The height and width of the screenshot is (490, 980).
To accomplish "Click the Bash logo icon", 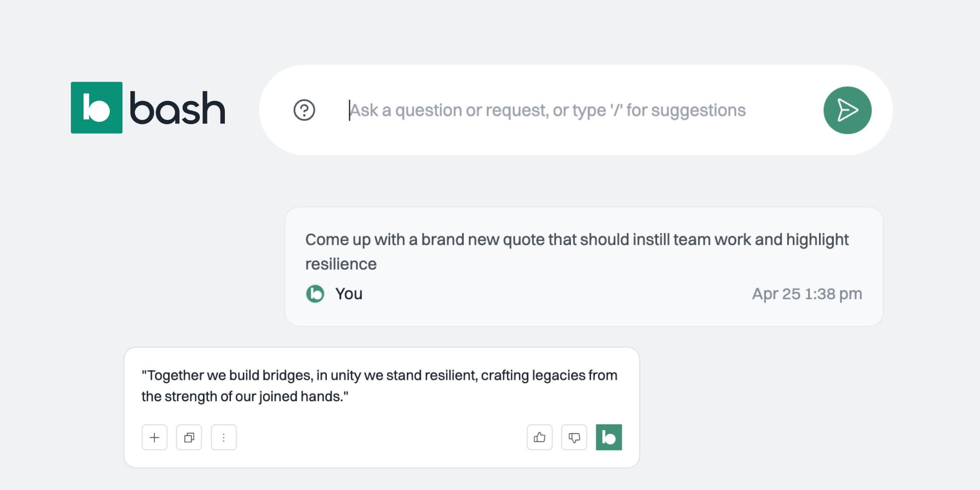I will tap(97, 108).
